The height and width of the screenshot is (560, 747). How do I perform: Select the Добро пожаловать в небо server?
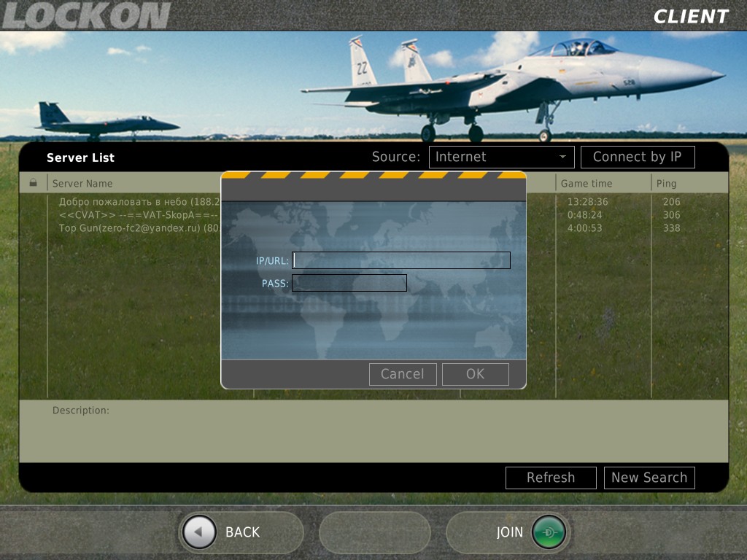139,202
